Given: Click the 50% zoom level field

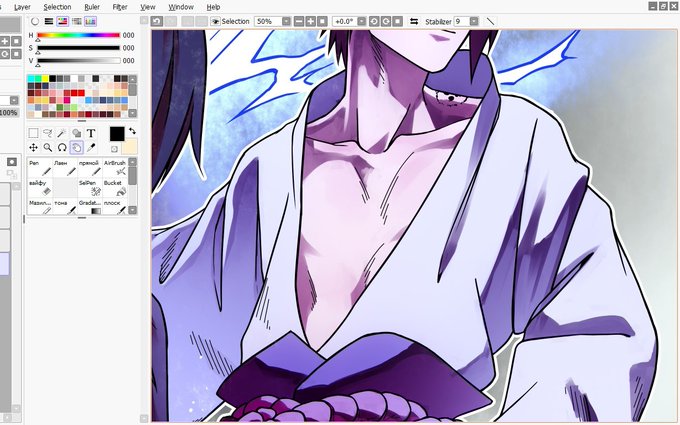Looking at the screenshot, I should tap(269, 21).
